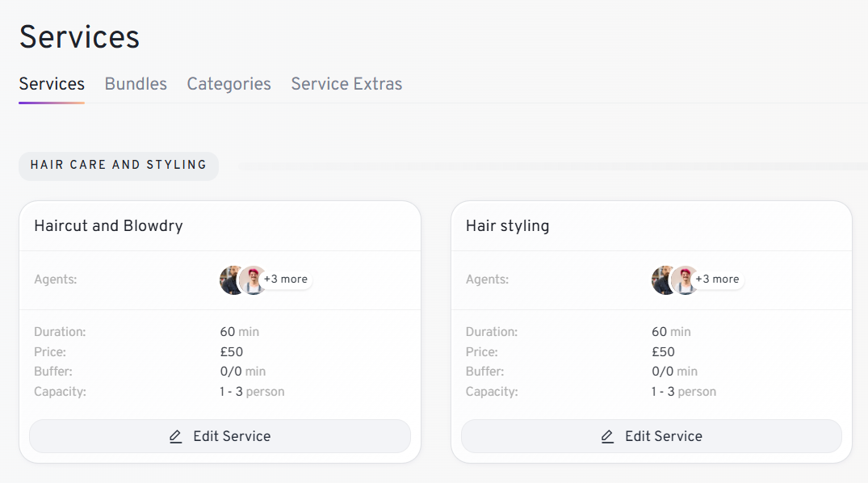Select the Services tab
The image size is (868, 483).
[x=52, y=84]
